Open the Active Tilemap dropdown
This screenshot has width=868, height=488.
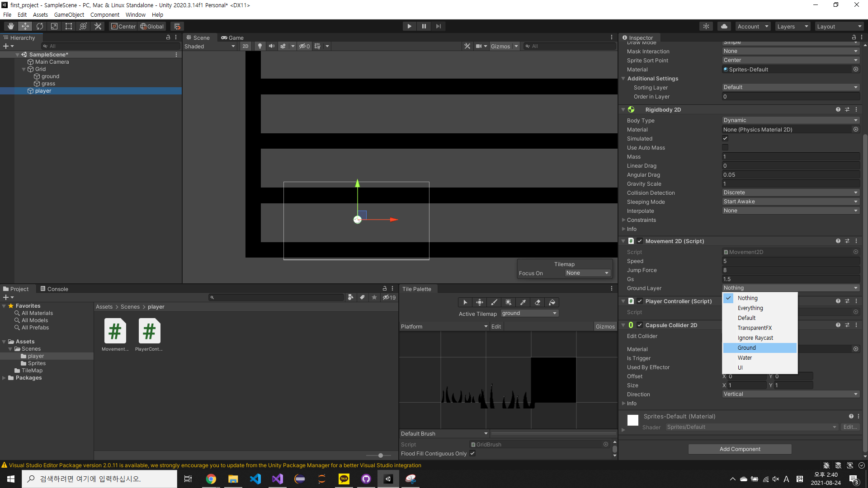(530, 313)
